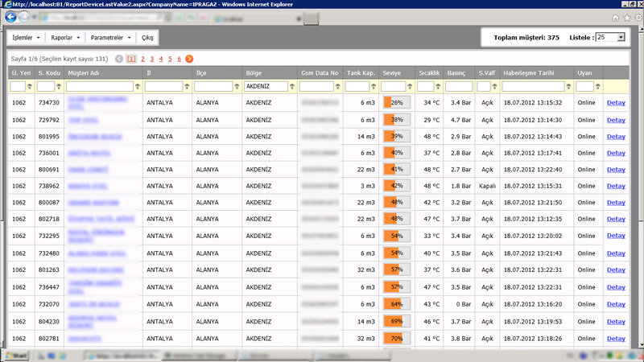Click the Windows Start button
Viewport: 644px width, 362px height.
click(x=14, y=355)
